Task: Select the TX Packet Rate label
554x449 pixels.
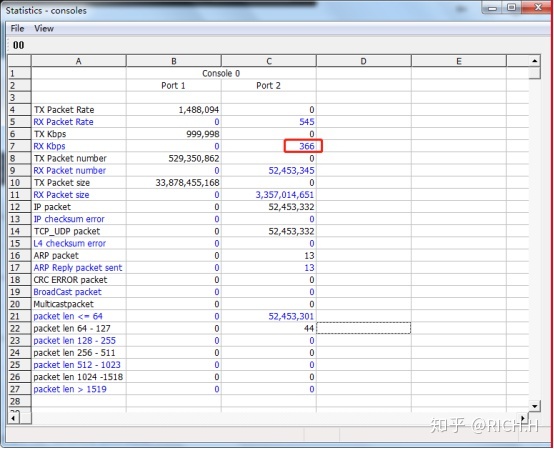Action: tap(64, 110)
